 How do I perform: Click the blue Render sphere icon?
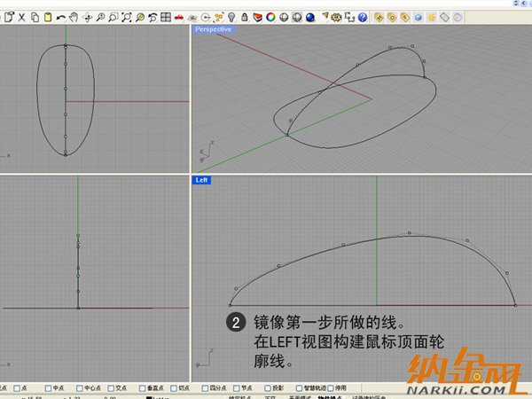310,17
